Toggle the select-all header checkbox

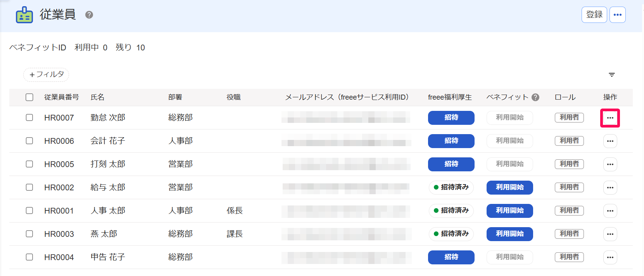[29, 97]
